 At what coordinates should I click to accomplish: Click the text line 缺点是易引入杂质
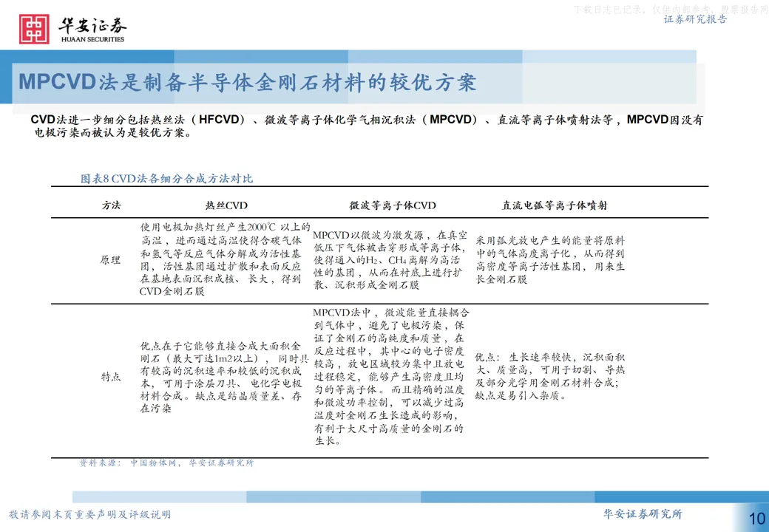521,395
